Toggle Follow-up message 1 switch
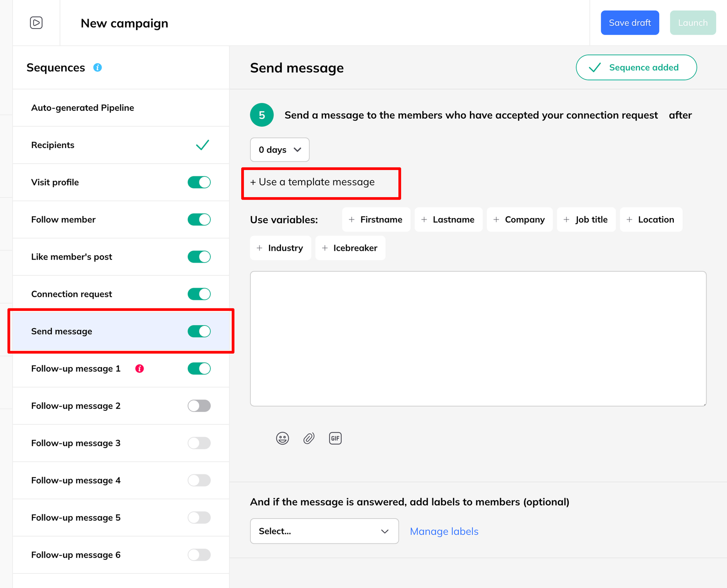Image resolution: width=727 pixels, height=588 pixels. pyautogui.click(x=199, y=369)
